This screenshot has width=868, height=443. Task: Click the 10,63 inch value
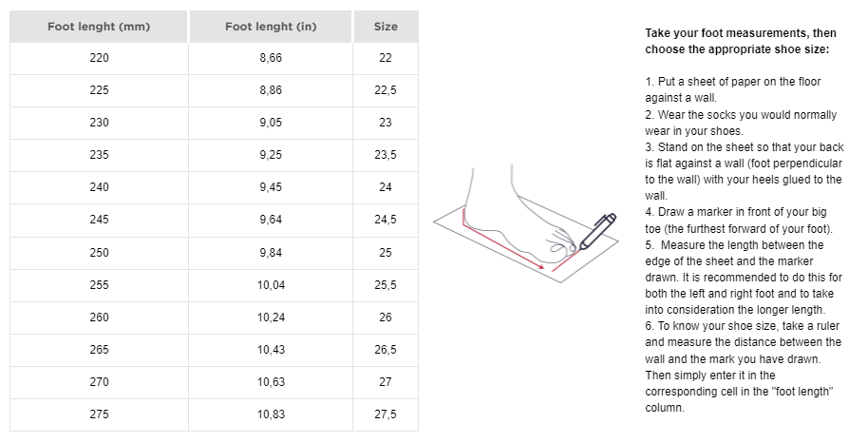tap(271, 381)
